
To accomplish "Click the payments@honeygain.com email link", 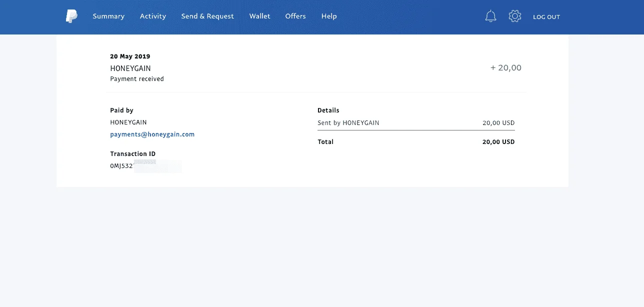I will pos(152,134).
